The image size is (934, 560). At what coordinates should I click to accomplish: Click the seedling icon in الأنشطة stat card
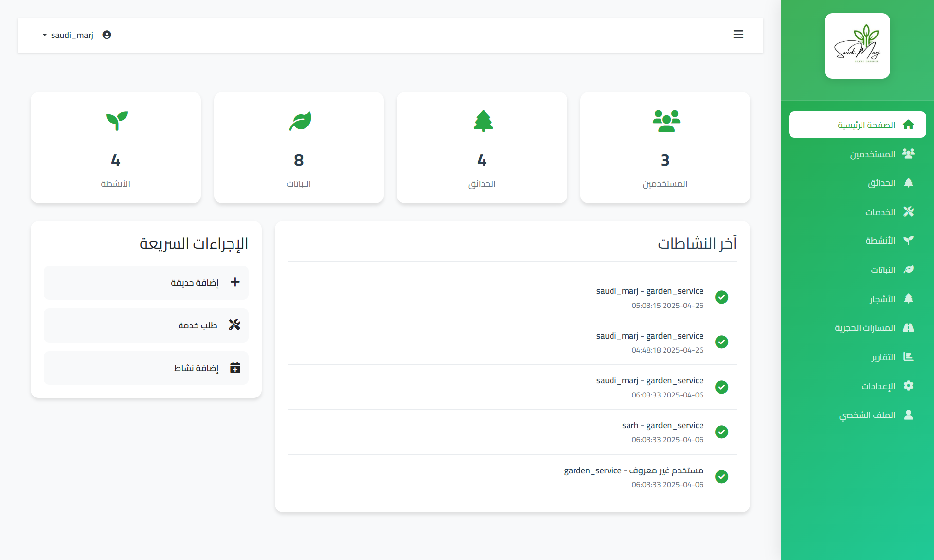[117, 121]
